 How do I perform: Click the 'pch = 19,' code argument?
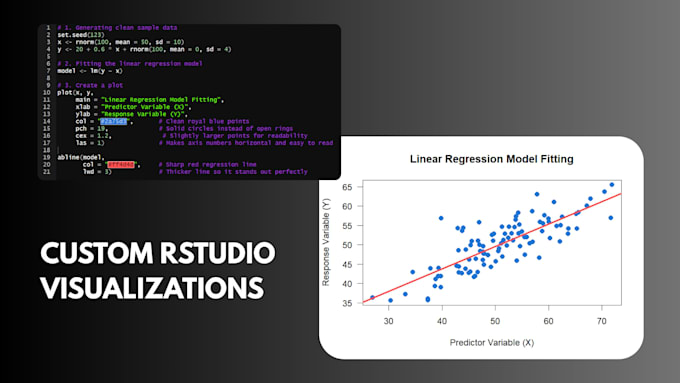pos(92,129)
